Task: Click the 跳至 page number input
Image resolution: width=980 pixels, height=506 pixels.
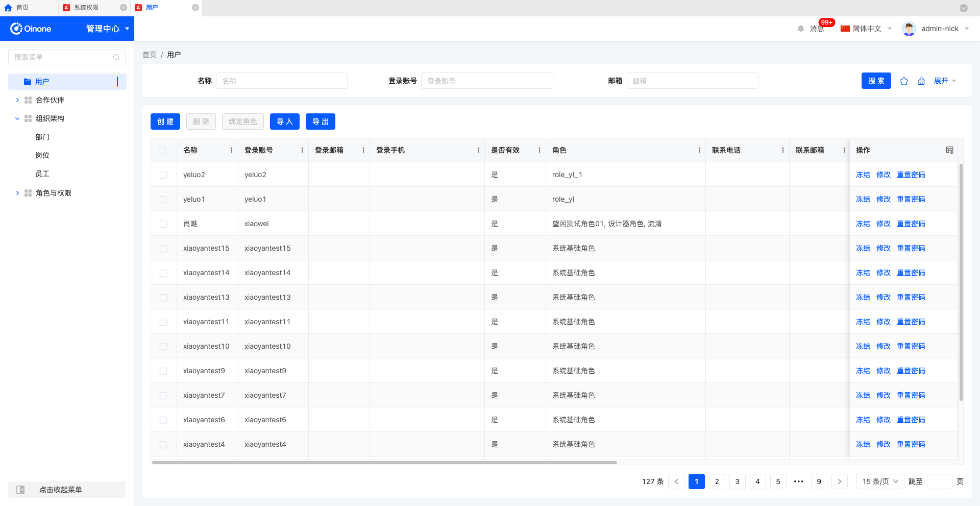Action: [939, 481]
